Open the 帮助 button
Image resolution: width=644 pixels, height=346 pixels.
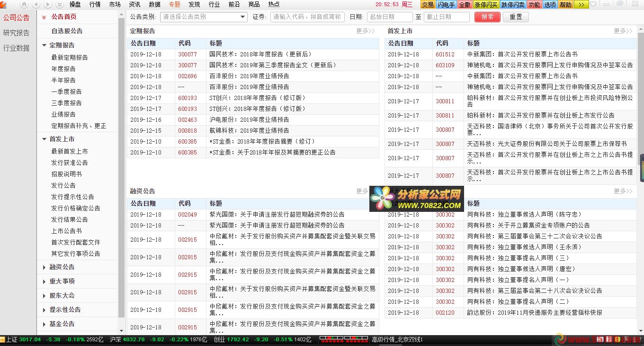point(565,5)
